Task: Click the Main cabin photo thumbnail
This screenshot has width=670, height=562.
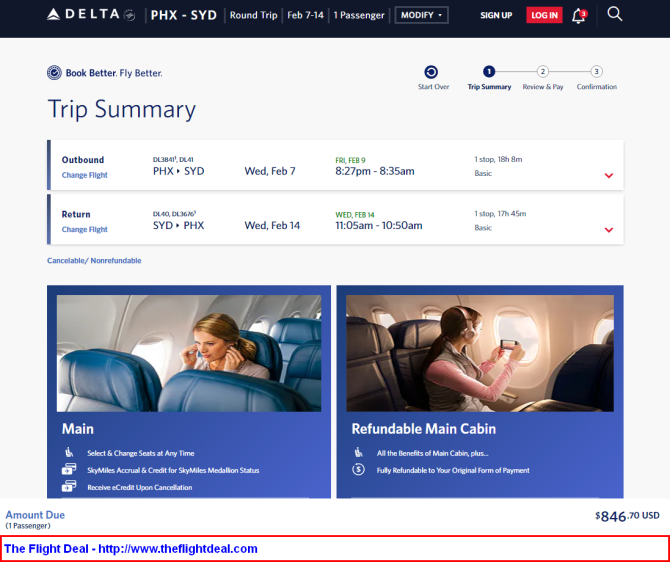Action: 189,353
